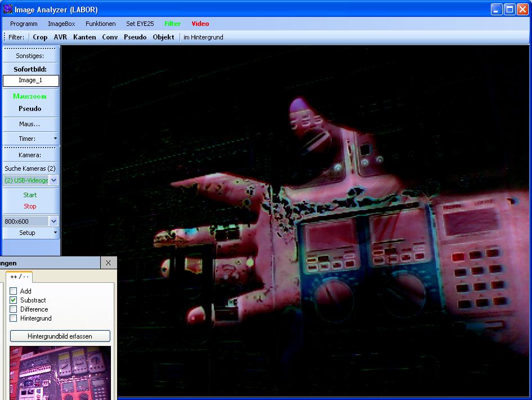Uncheck the Substract checkbox
The width and height of the screenshot is (532, 400).
click(x=14, y=300)
